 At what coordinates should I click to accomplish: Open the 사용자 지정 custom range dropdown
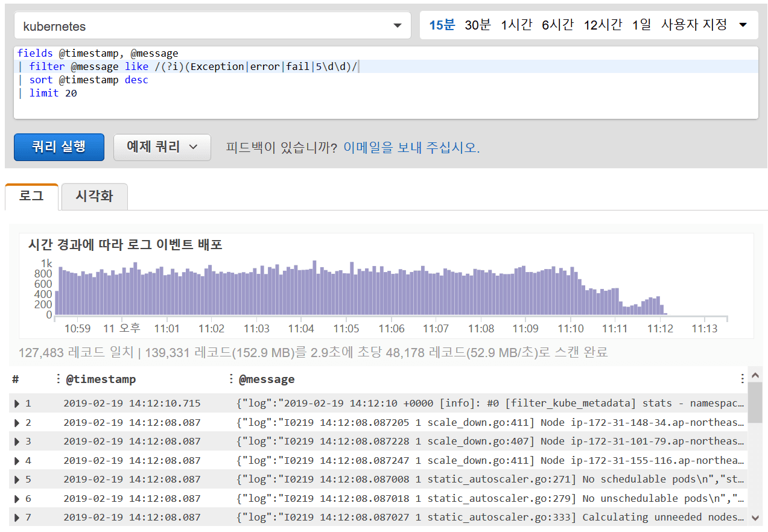pyautogui.click(x=703, y=25)
